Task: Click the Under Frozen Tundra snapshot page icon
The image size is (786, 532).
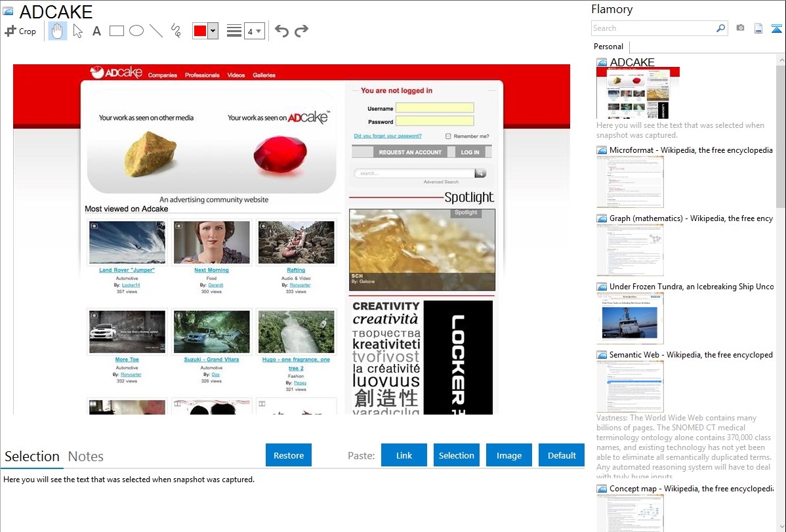Action: pyautogui.click(x=602, y=286)
